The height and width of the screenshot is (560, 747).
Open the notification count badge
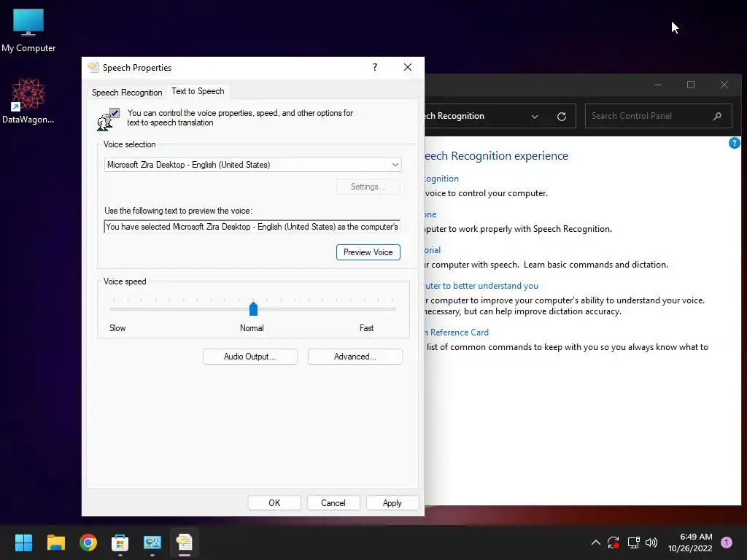[727, 542]
